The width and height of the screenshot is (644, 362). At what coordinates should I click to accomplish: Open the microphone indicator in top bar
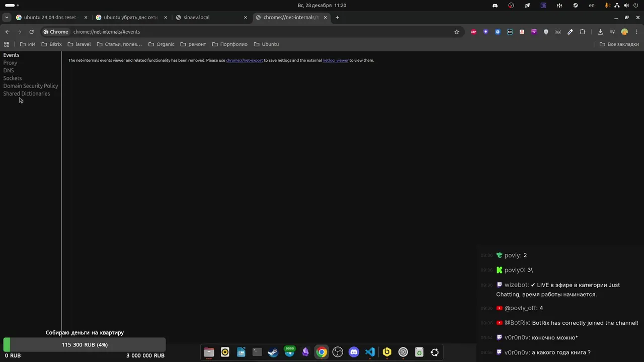pos(608,5)
